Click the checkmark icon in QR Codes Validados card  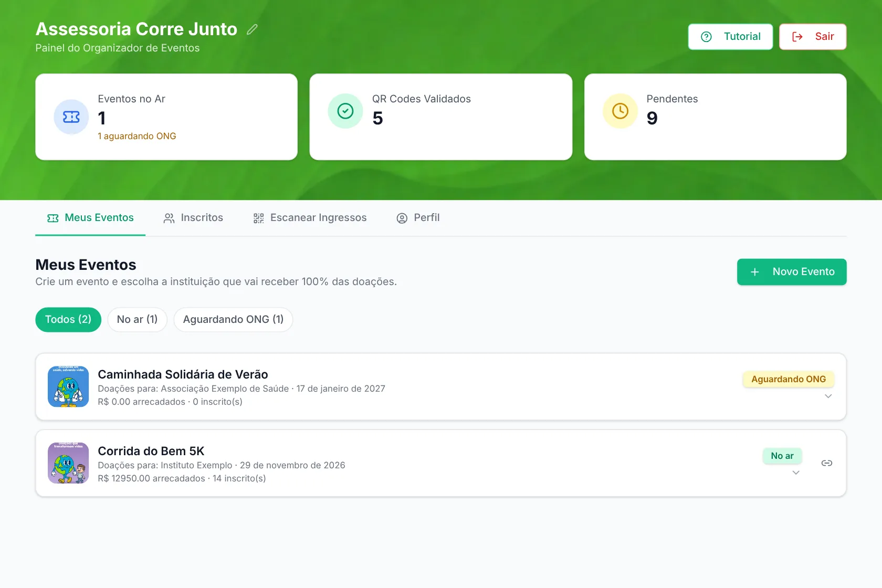[345, 111]
